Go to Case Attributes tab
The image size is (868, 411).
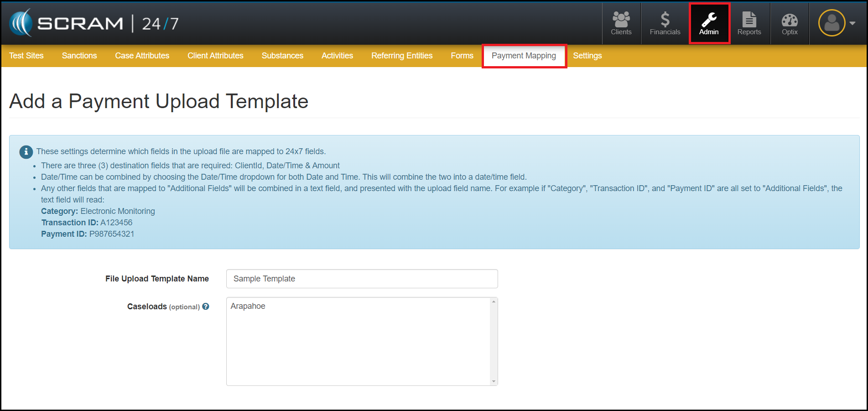(142, 56)
